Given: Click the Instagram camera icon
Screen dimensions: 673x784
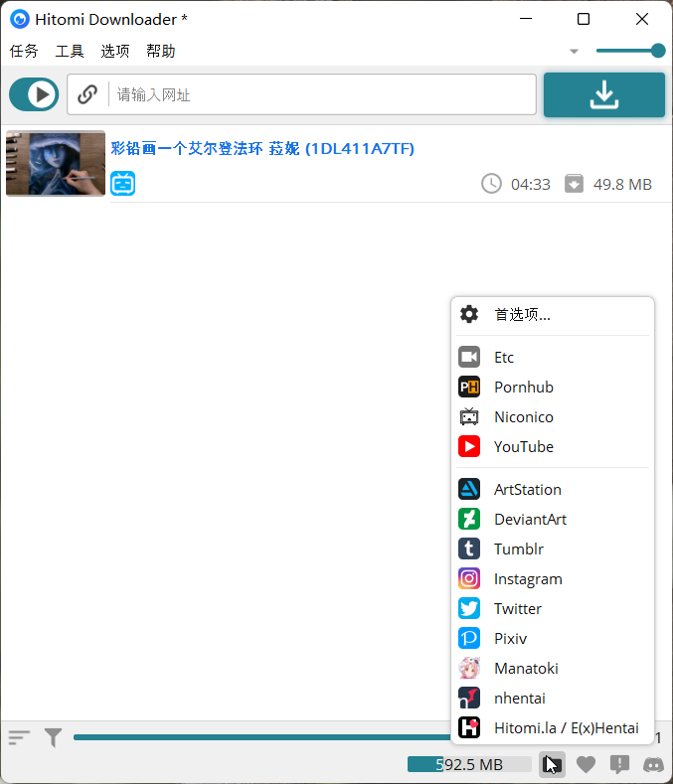Looking at the screenshot, I should point(469,579).
